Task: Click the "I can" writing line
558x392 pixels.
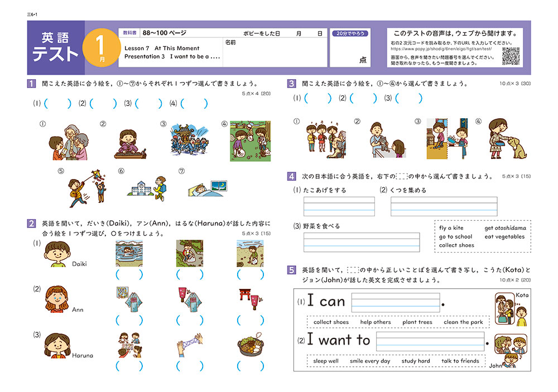Action: point(396,303)
